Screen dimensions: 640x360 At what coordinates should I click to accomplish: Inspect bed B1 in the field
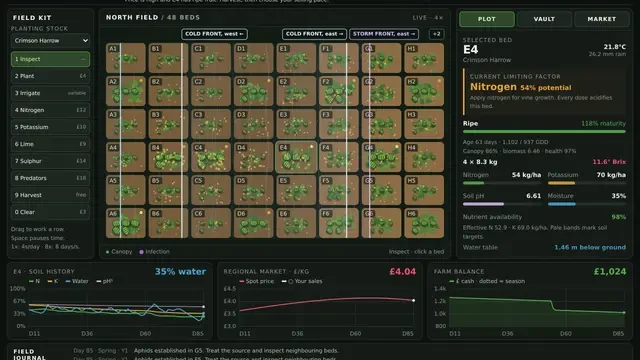(x=168, y=58)
